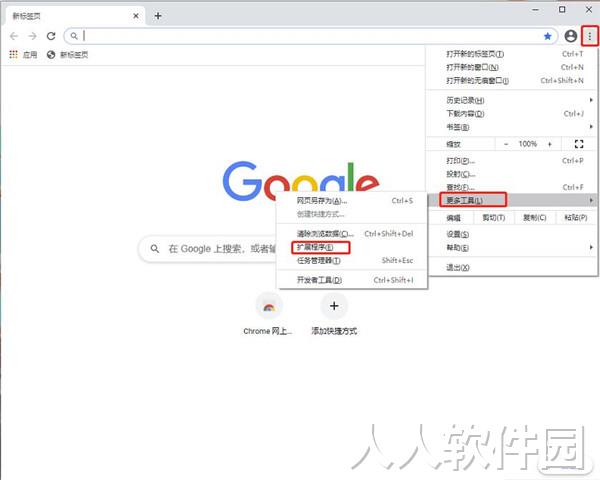Click the fullscreen icon in zoom row
Screen dimensions: 600x480
coord(579,144)
